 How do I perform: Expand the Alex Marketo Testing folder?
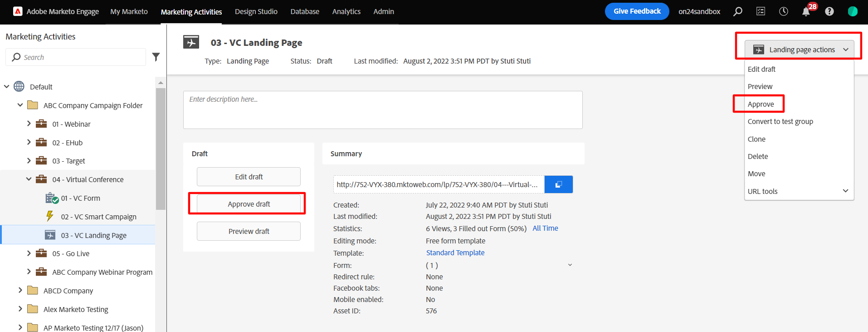[x=20, y=309]
